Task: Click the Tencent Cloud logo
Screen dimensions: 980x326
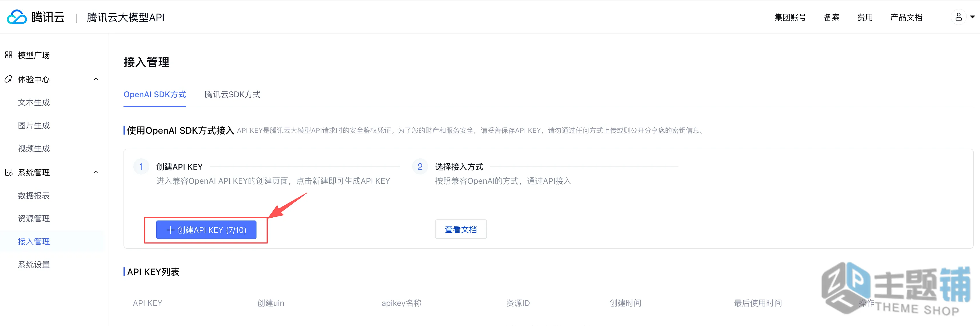Action: pos(36,17)
